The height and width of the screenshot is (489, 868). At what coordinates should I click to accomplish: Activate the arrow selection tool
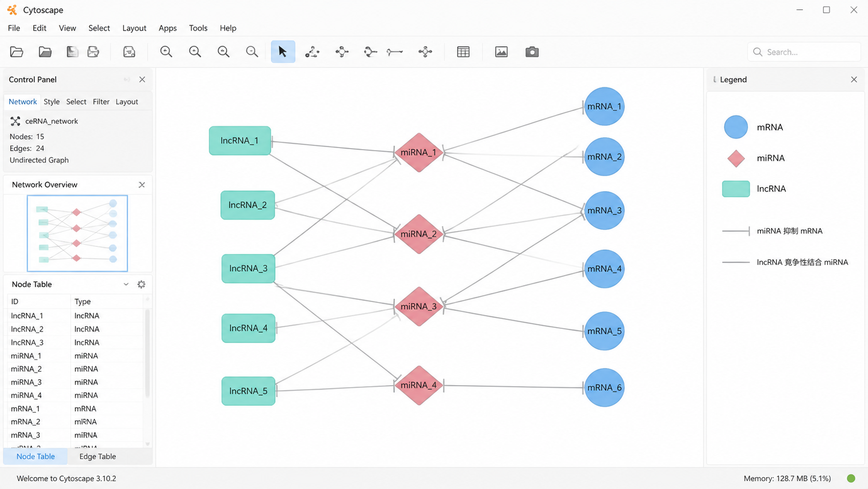click(283, 52)
